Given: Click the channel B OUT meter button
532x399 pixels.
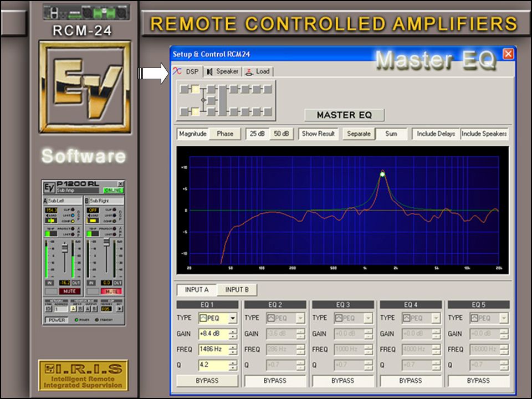Looking at the screenshot, I should tap(117, 283).
